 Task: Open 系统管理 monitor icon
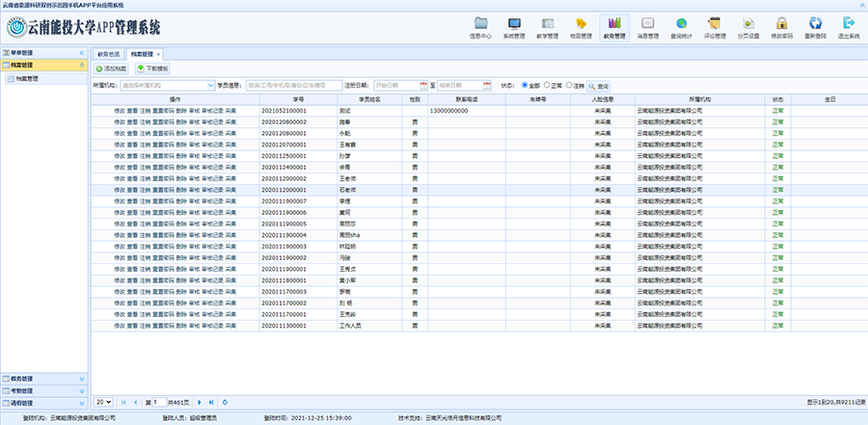point(514,26)
